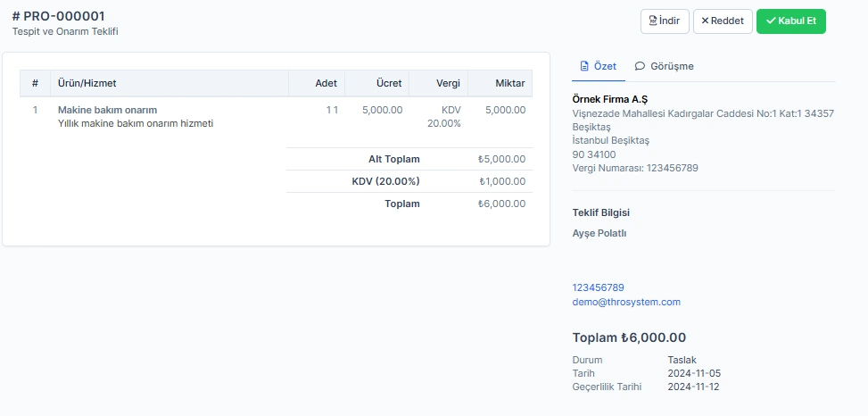Select the Vergi column header
The image size is (868, 416).
click(x=438, y=83)
